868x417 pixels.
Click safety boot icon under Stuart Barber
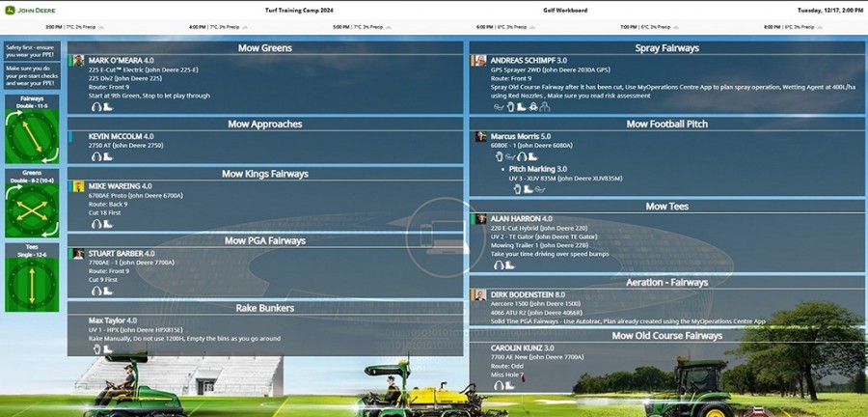107,291
